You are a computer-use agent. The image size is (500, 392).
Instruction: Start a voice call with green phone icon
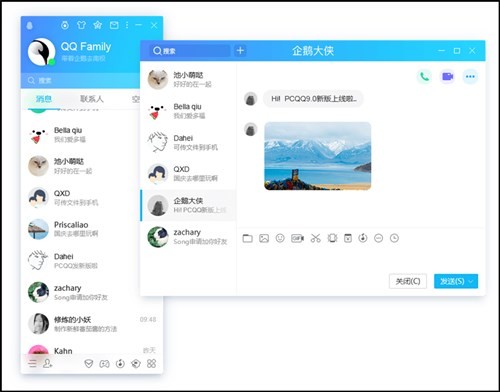[x=424, y=77]
